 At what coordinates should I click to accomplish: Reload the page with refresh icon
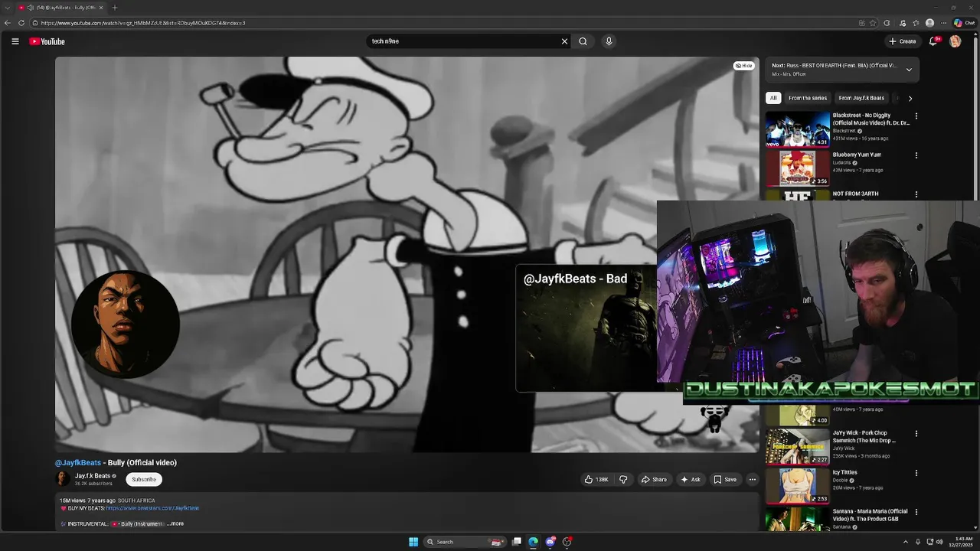[x=21, y=23]
